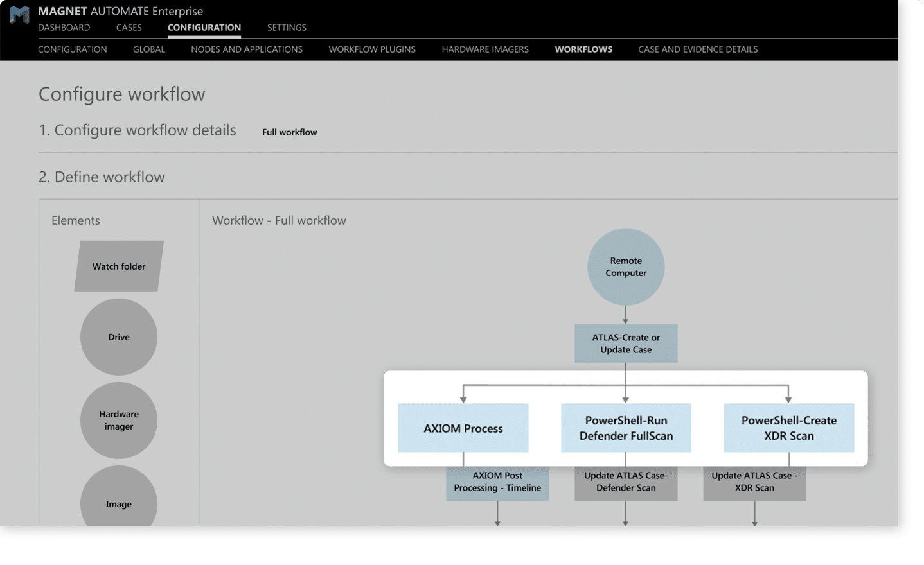Select the Watch folder element shape
The width and height of the screenshot is (924, 565).
tap(119, 266)
